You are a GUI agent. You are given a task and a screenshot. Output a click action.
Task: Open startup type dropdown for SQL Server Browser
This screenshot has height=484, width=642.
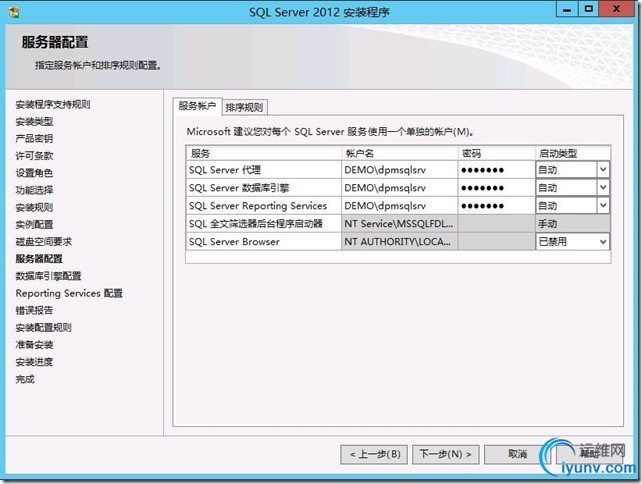click(x=603, y=242)
